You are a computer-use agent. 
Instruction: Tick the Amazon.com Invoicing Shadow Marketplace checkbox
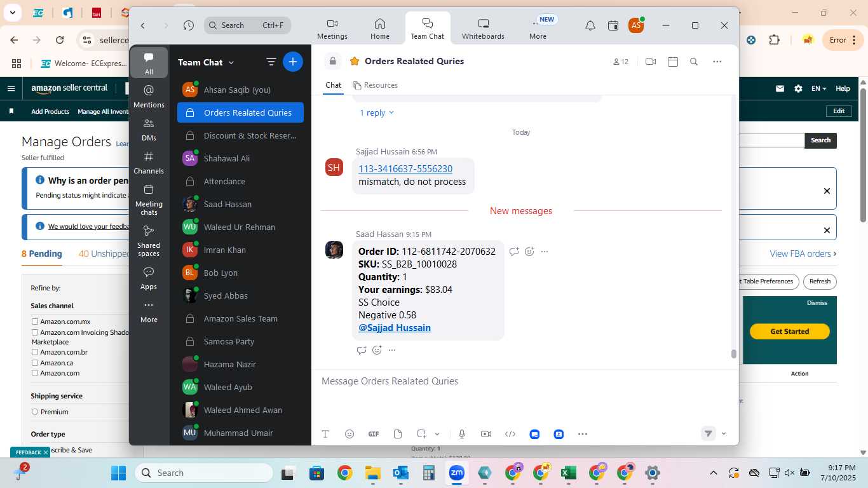tap(35, 332)
